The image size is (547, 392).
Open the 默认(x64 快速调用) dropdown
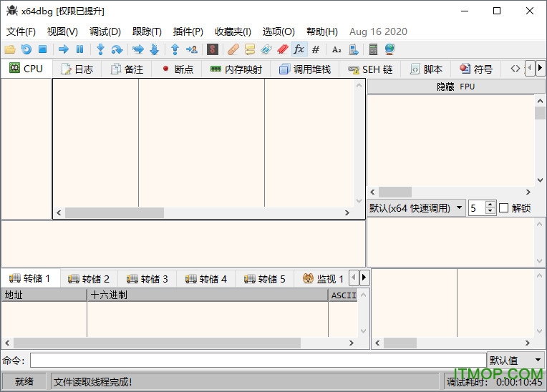click(415, 208)
